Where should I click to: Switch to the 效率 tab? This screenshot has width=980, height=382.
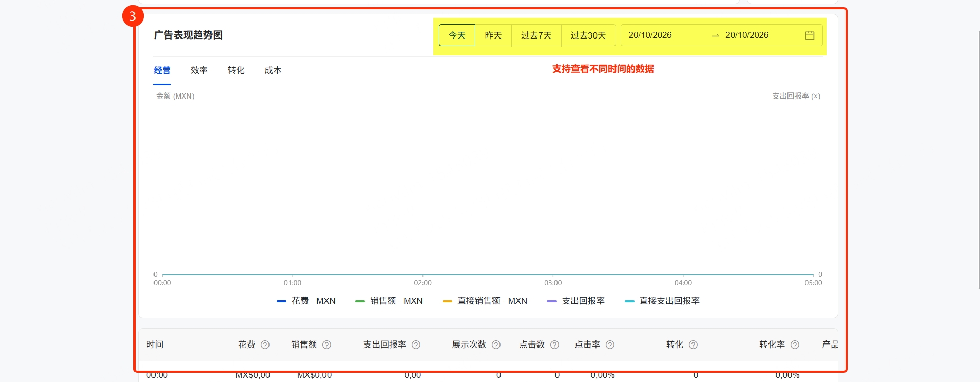(x=199, y=70)
